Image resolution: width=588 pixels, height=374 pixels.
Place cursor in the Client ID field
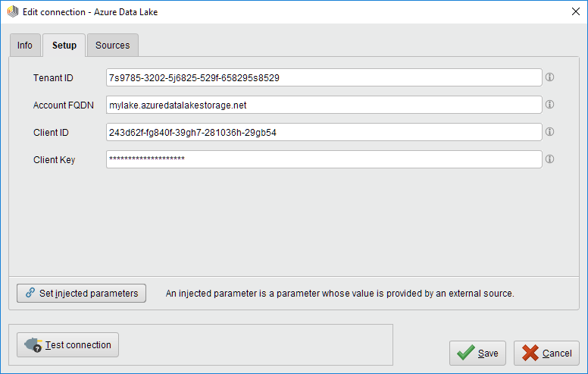[x=324, y=132]
